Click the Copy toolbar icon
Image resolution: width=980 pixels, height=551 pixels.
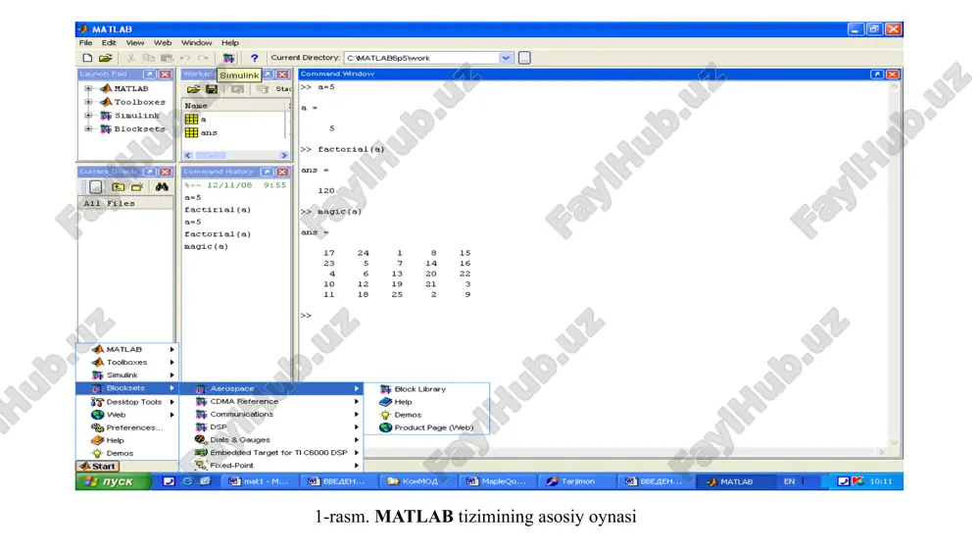[149, 58]
